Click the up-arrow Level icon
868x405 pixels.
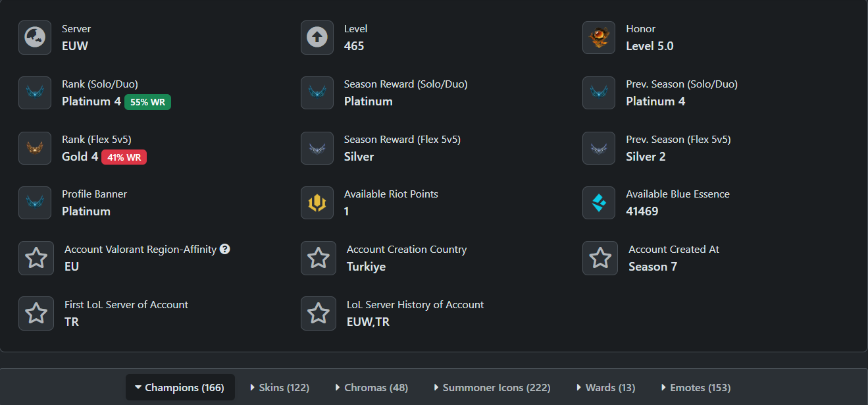(317, 38)
